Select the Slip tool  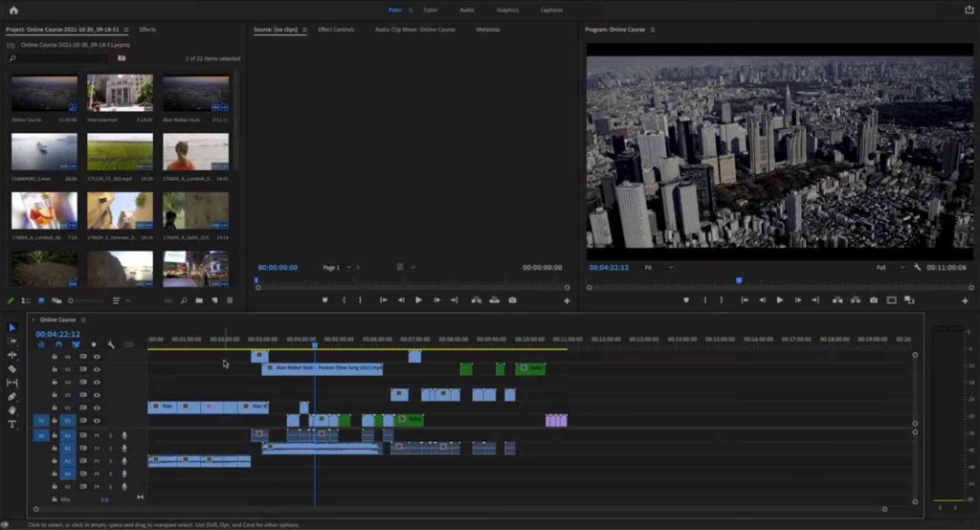pos(11,383)
